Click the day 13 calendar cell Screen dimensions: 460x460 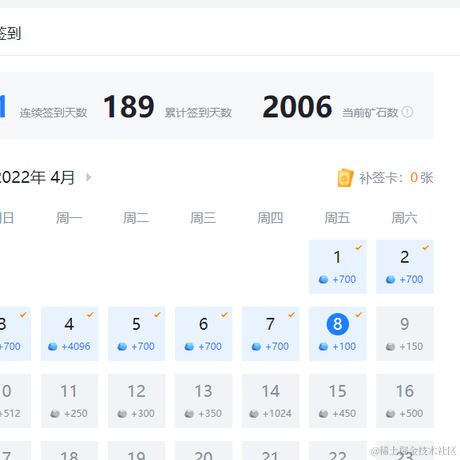click(204, 401)
